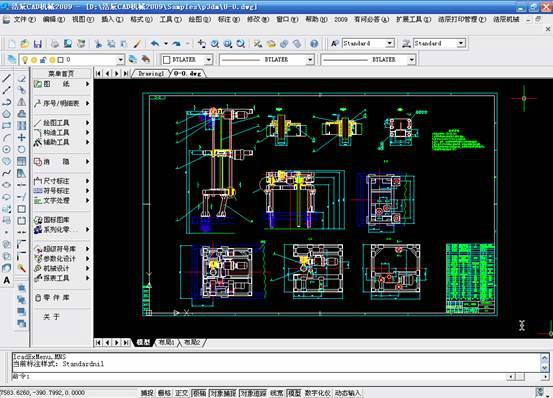Click the Layer Previous icon
This screenshot has height=398, width=553.
click(x=145, y=59)
